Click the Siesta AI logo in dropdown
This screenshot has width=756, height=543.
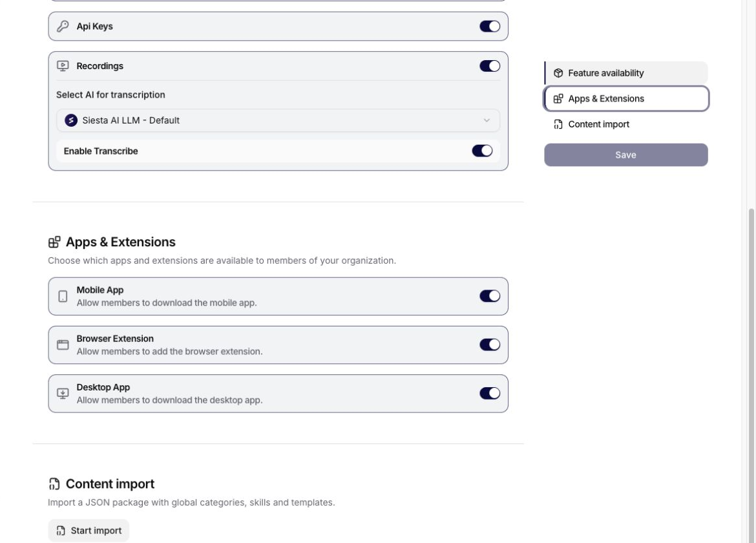tap(71, 120)
